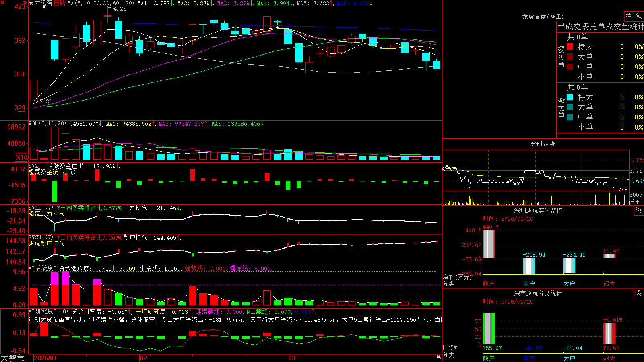This screenshot has height=362, width=644.
Task: Click the SVZL (7) indicator label
Action: click(x=41, y=208)
